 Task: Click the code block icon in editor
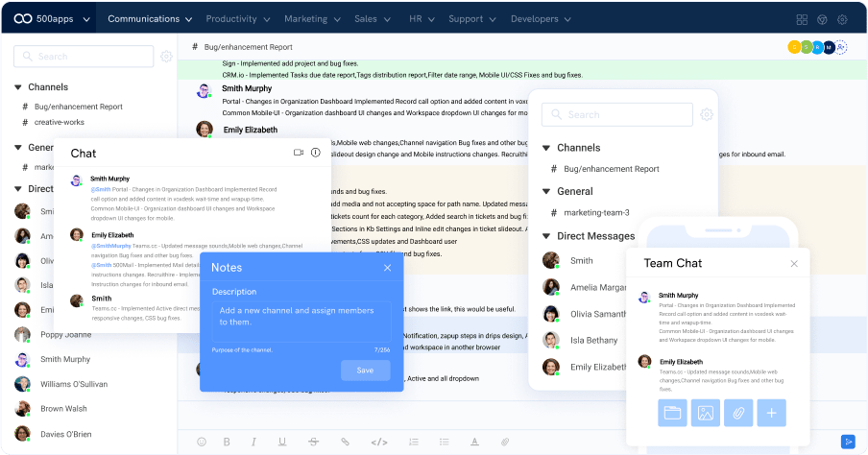point(379,442)
